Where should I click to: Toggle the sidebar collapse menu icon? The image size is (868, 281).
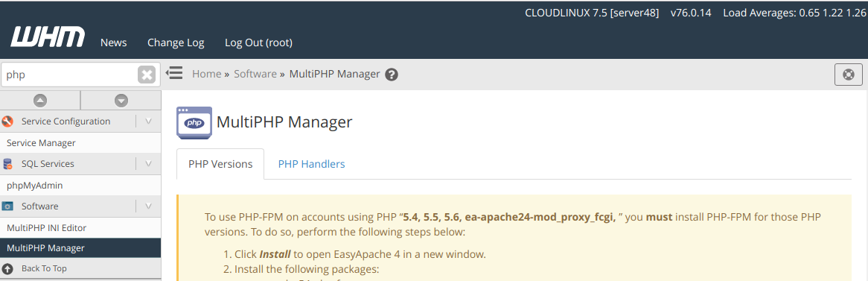(x=174, y=73)
